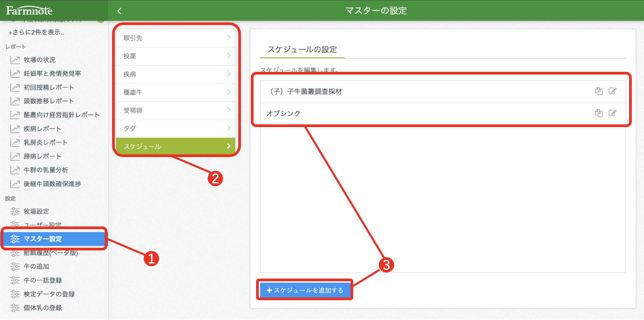Open 牧場設定 settings slider icon
This screenshot has width=644, height=320.
[x=15, y=211]
